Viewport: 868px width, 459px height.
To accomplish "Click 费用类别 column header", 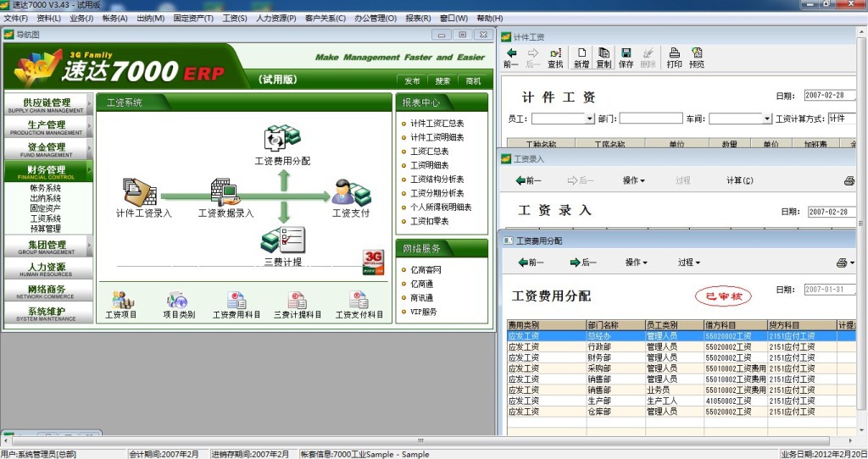I will [547, 325].
